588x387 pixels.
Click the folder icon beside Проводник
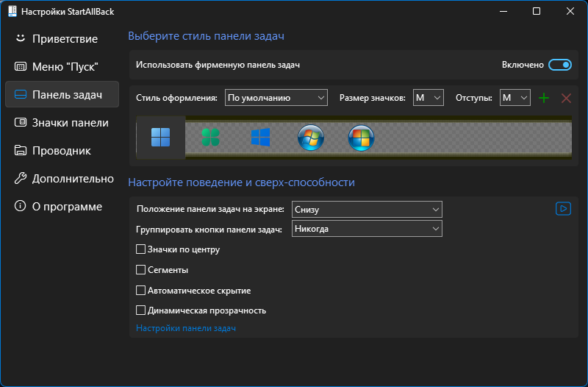point(21,150)
